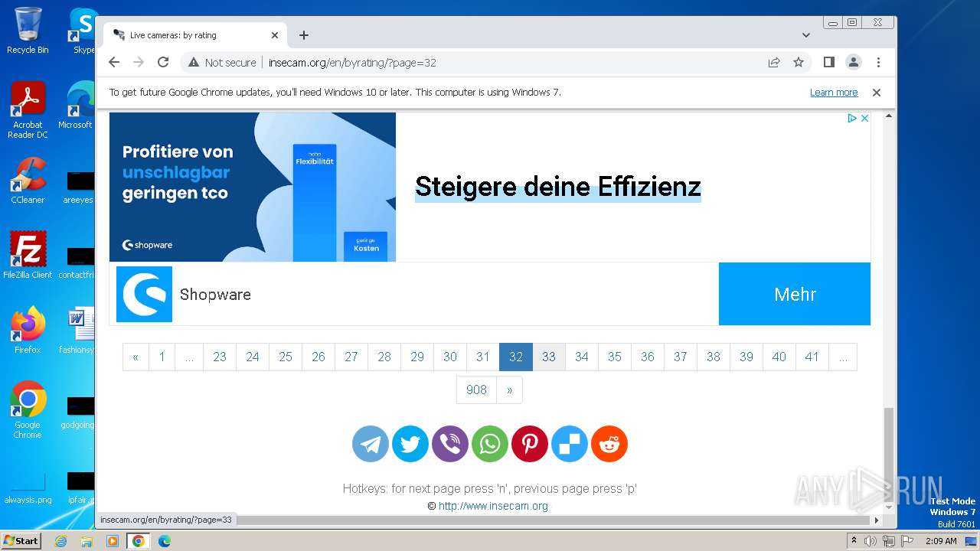Click the clock showing 2:09 AM
The image size is (980, 551).
click(x=941, y=541)
